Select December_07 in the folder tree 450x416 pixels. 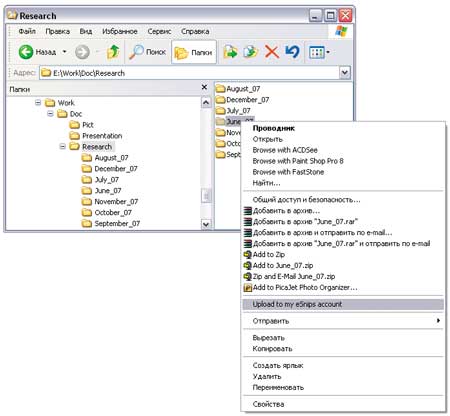[x=110, y=169]
